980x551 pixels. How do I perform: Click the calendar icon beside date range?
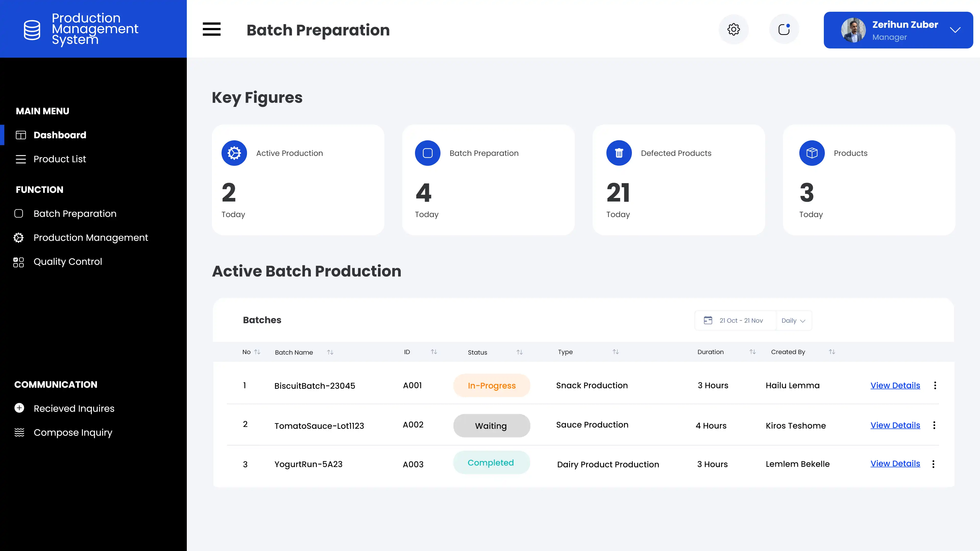click(x=708, y=320)
